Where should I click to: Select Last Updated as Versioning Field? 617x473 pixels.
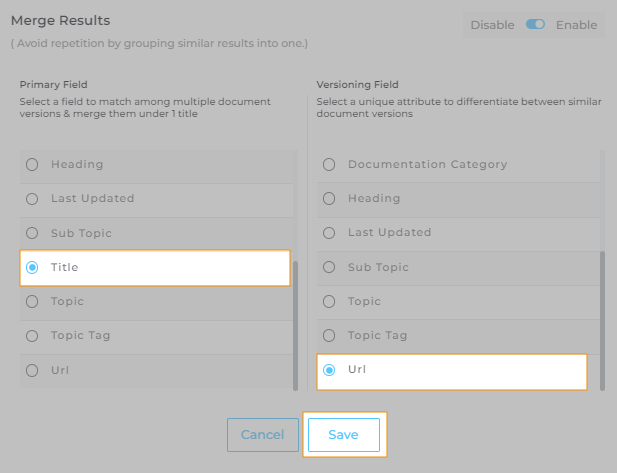click(330, 232)
